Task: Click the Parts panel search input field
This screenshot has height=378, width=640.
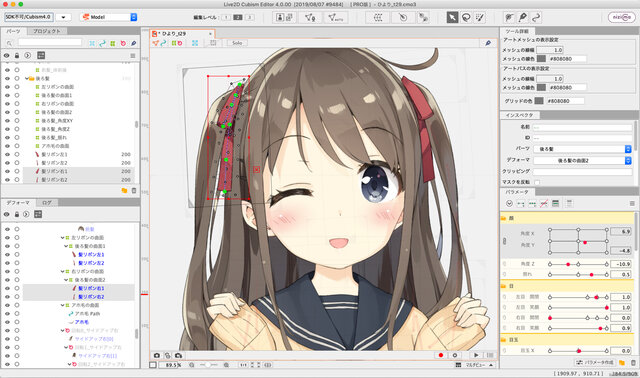Action: click(x=50, y=42)
